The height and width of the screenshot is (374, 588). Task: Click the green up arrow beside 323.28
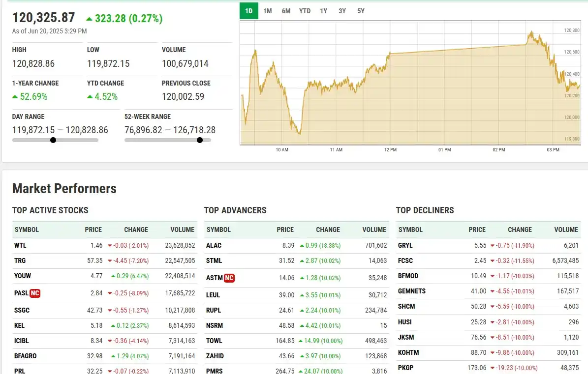point(89,19)
